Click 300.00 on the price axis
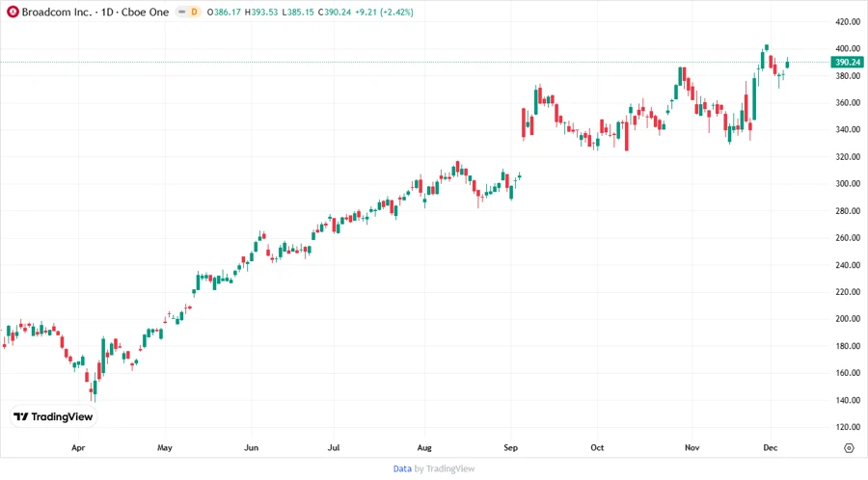Viewport: 868px width, 480px height. [848, 183]
